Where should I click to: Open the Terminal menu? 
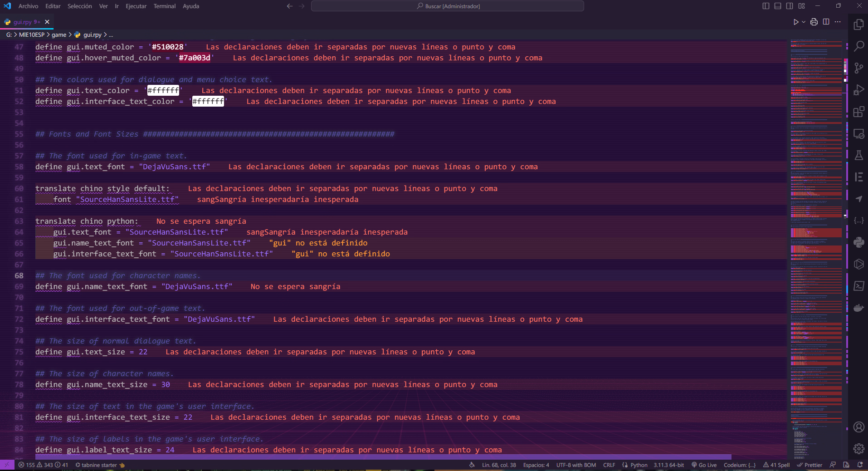pyautogui.click(x=164, y=6)
